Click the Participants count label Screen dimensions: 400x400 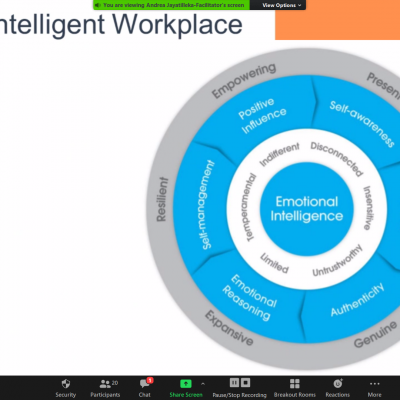(115, 383)
